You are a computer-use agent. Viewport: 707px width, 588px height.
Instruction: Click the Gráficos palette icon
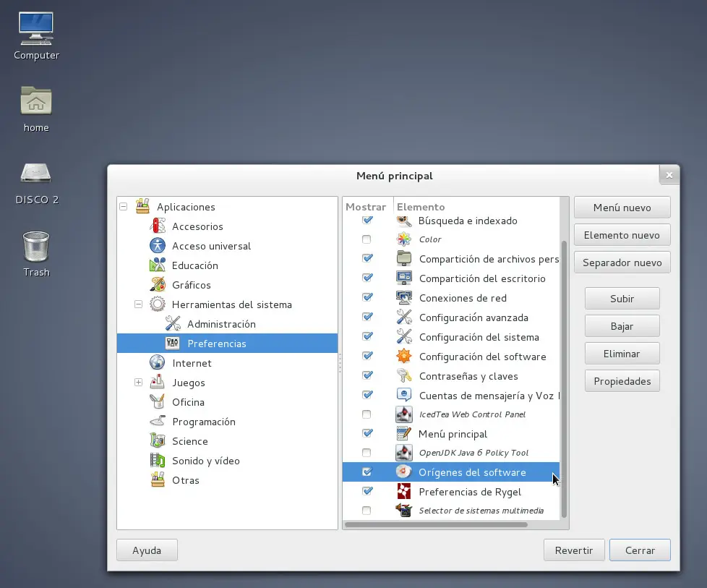158,284
